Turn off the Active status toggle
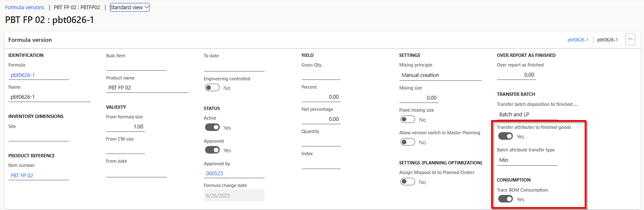 coord(213,127)
